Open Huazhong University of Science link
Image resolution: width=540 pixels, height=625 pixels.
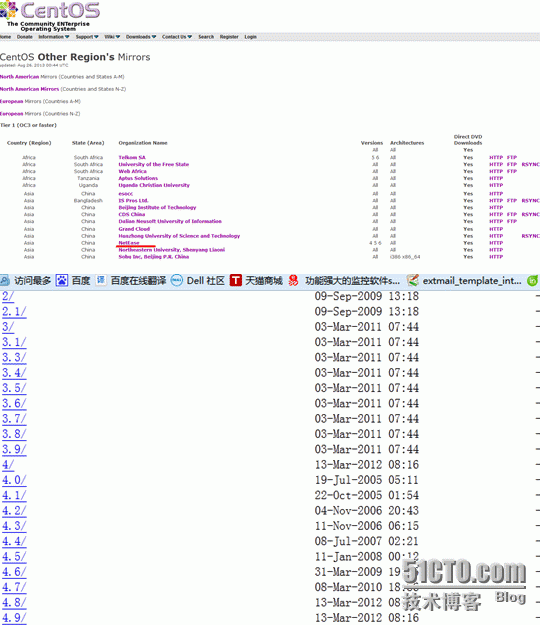click(179, 236)
